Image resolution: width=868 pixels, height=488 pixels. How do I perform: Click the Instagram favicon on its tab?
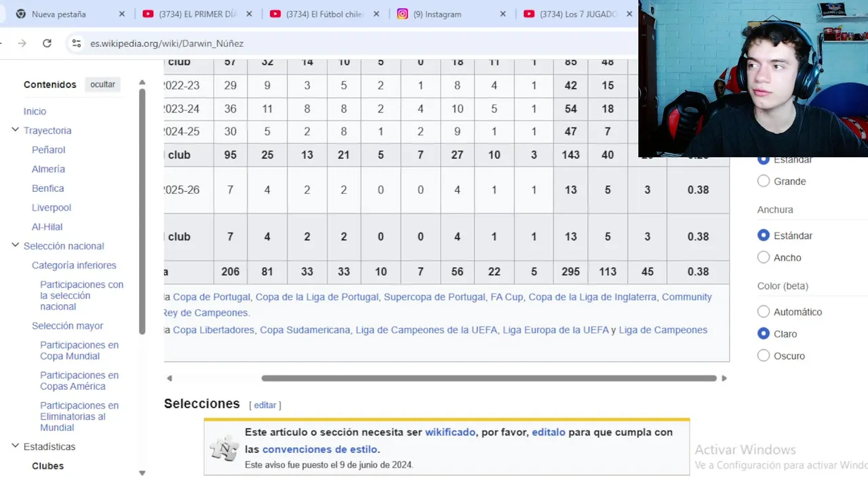pyautogui.click(x=402, y=14)
